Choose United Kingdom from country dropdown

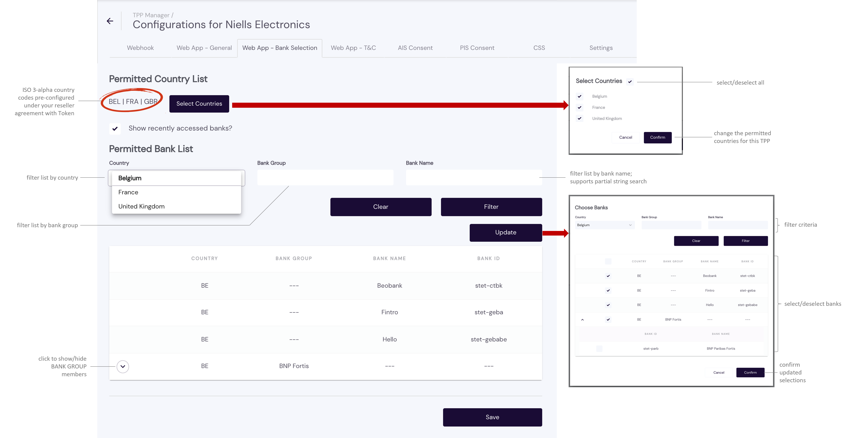pyautogui.click(x=141, y=206)
